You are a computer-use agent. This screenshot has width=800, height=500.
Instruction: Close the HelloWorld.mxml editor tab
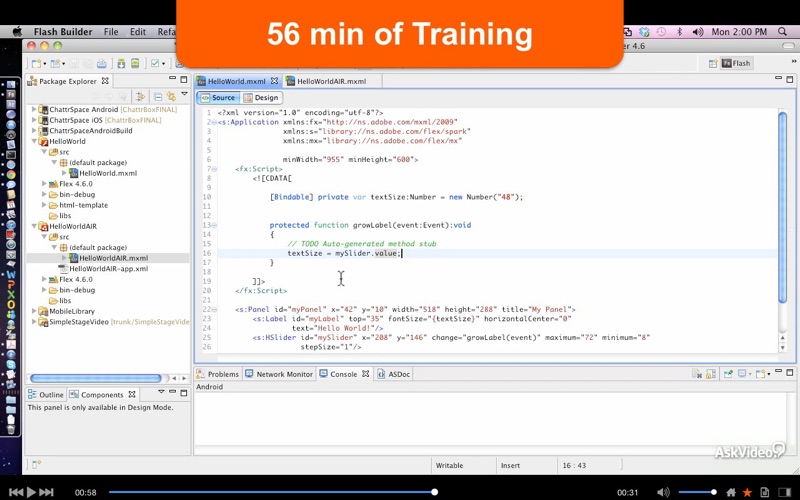pyautogui.click(x=274, y=81)
